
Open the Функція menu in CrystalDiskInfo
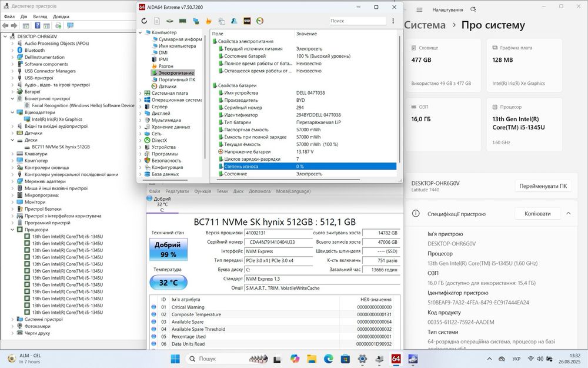click(x=202, y=191)
